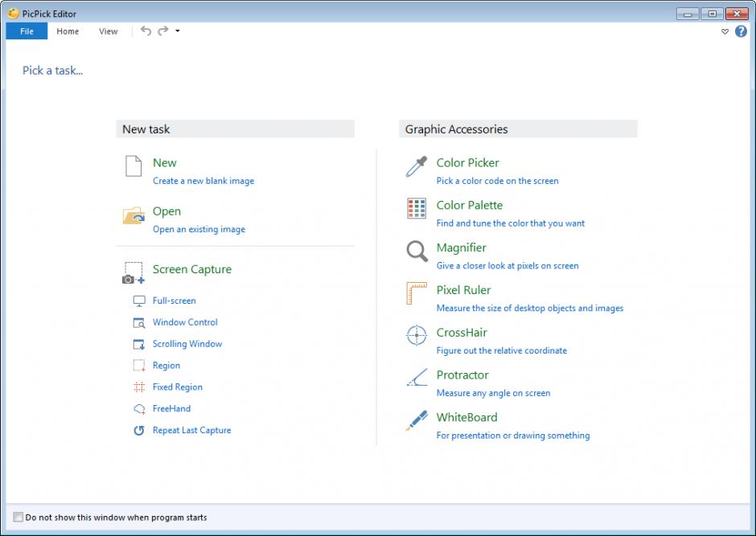The height and width of the screenshot is (536, 756).
Task: Click the FreeHand lasso icon
Action: 139,409
